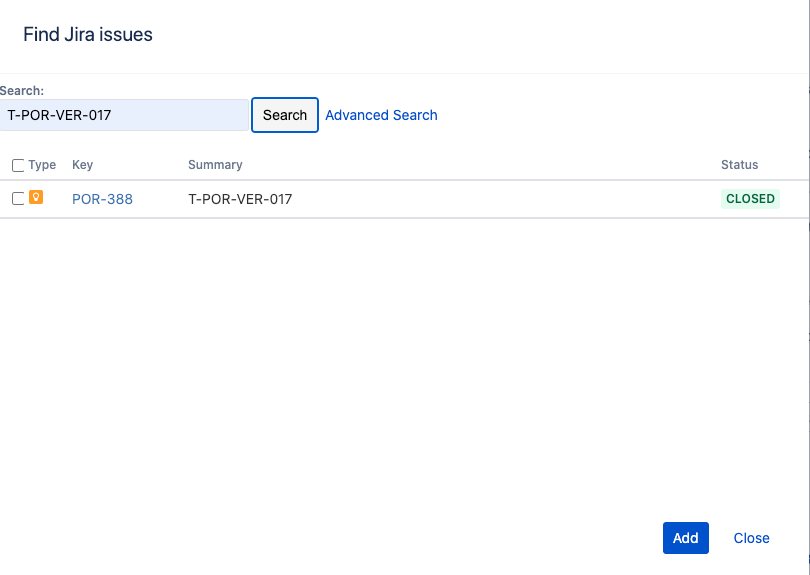Click the green CLOSED status badge
Viewport: 810px width, 575px height.
(750, 199)
